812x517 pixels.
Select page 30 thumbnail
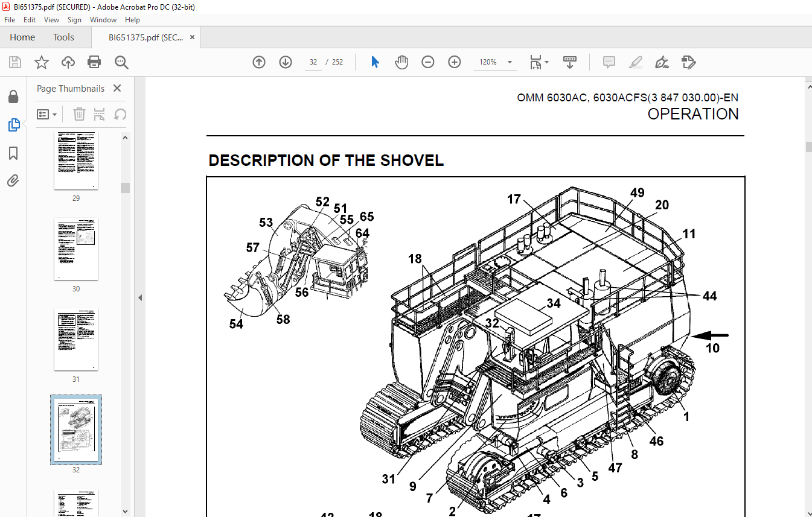76,249
